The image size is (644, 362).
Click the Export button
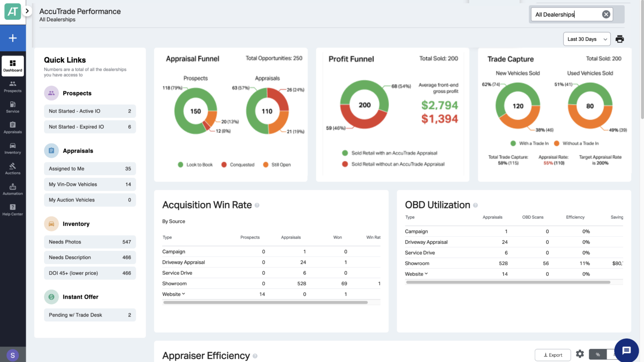click(x=553, y=355)
